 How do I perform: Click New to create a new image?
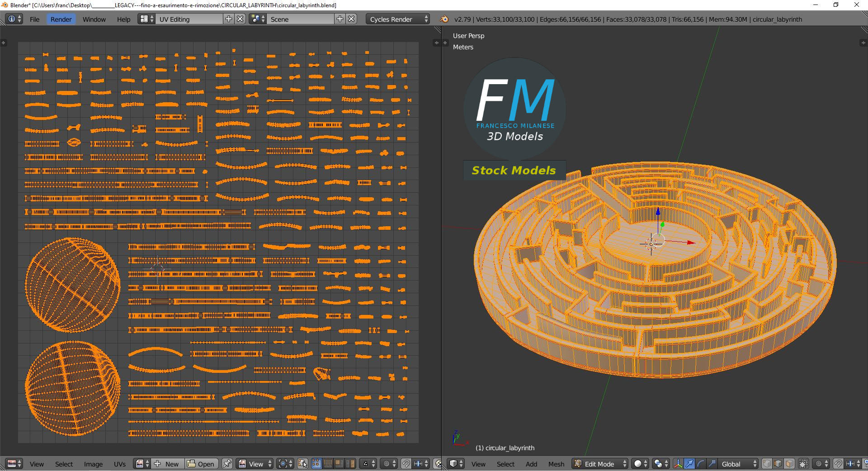pyautogui.click(x=167, y=464)
